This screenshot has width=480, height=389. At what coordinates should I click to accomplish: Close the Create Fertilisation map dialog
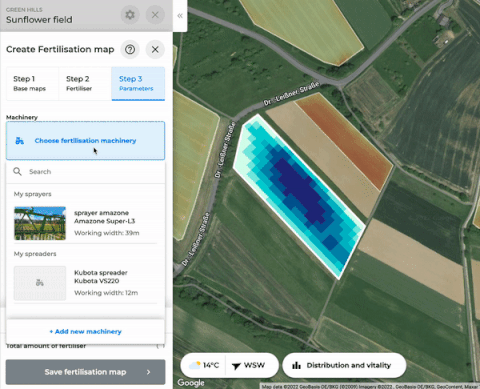pos(155,49)
